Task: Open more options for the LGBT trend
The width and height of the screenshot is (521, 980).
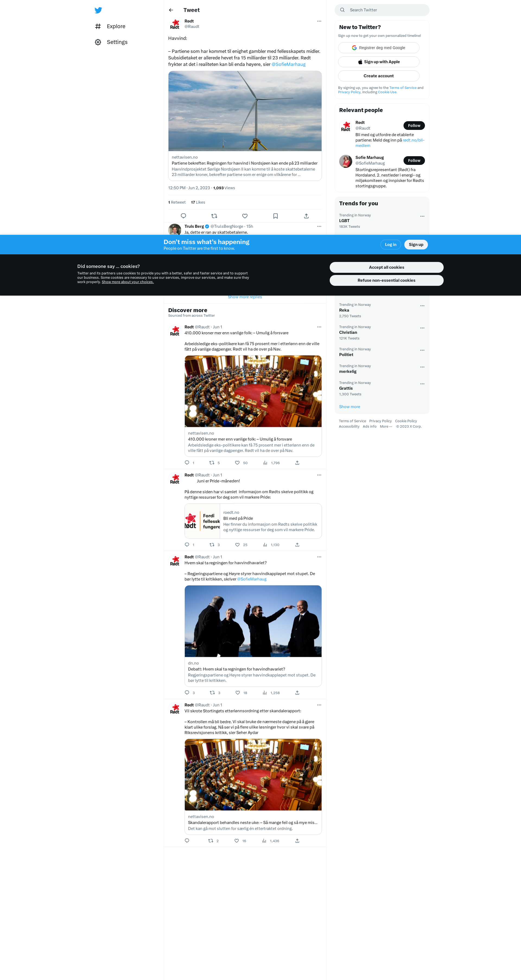Action: tap(422, 216)
